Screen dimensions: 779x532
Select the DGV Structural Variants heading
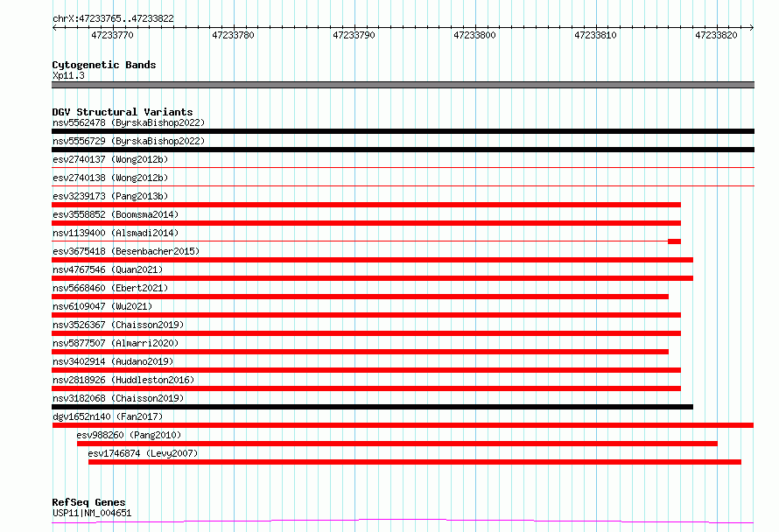[x=123, y=112]
